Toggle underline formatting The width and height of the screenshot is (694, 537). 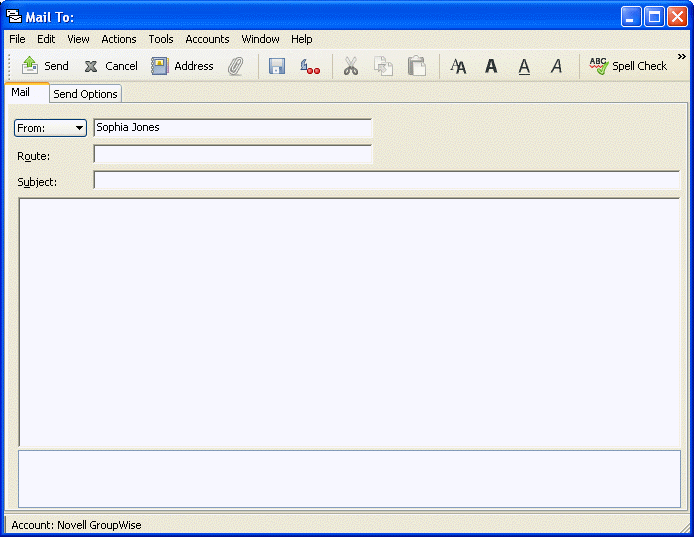pyautogui.click(x=524, y=66)
